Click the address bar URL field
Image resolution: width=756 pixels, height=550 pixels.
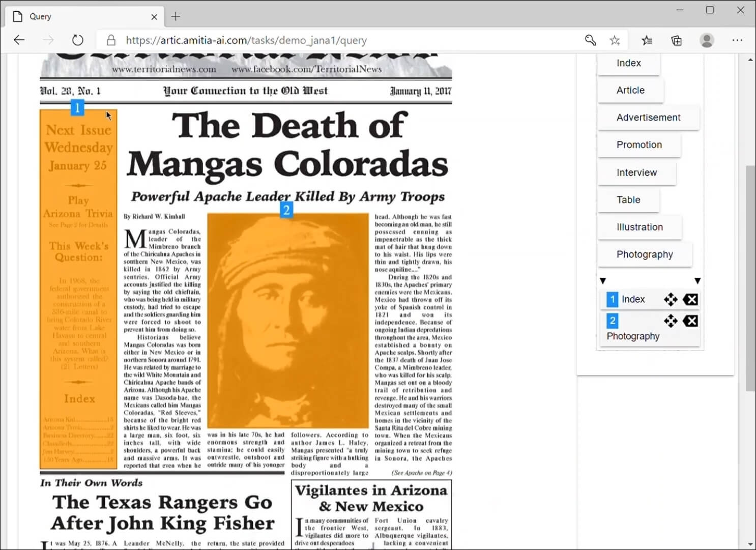pyautogui.click(x=336, y=40)
